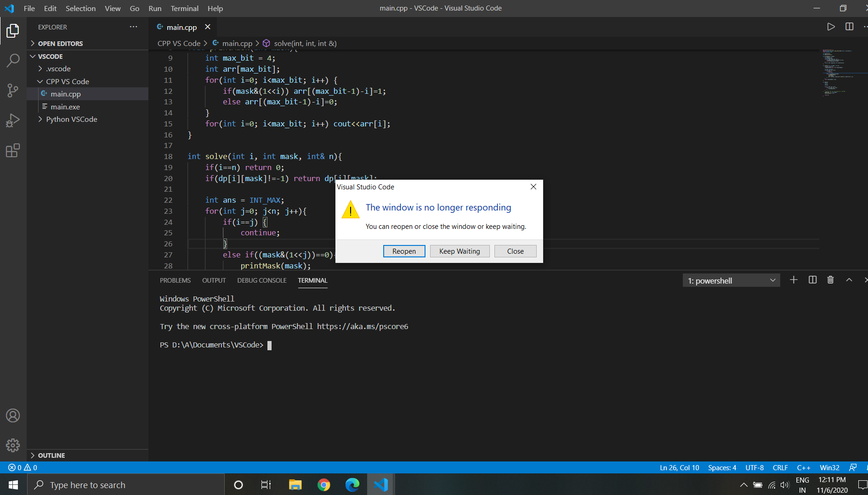Launch Microsoft Edge from the taskbar
The height and width of the screenshot is (495, 868).
pyautogui.click(x=352, y=485)
